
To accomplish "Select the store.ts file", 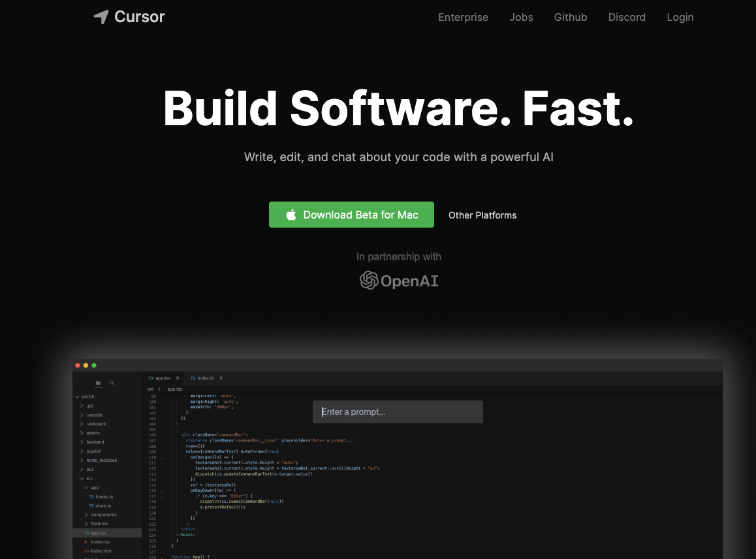I will [102, 506].
